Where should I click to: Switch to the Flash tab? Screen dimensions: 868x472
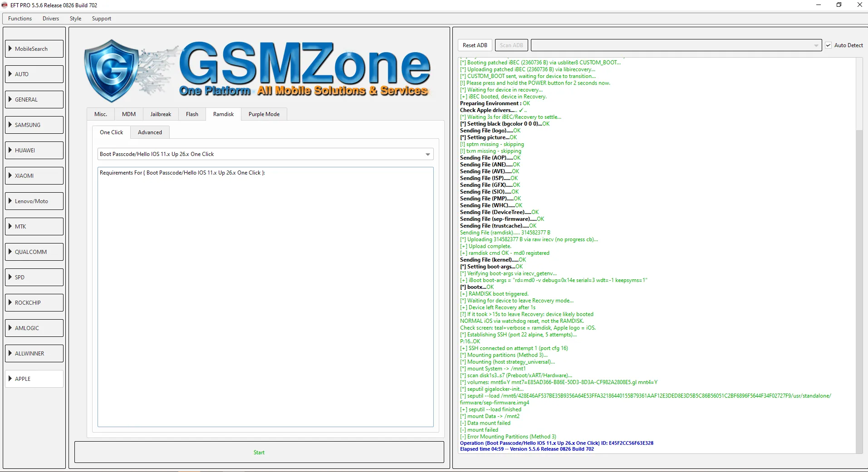[192, 114]
